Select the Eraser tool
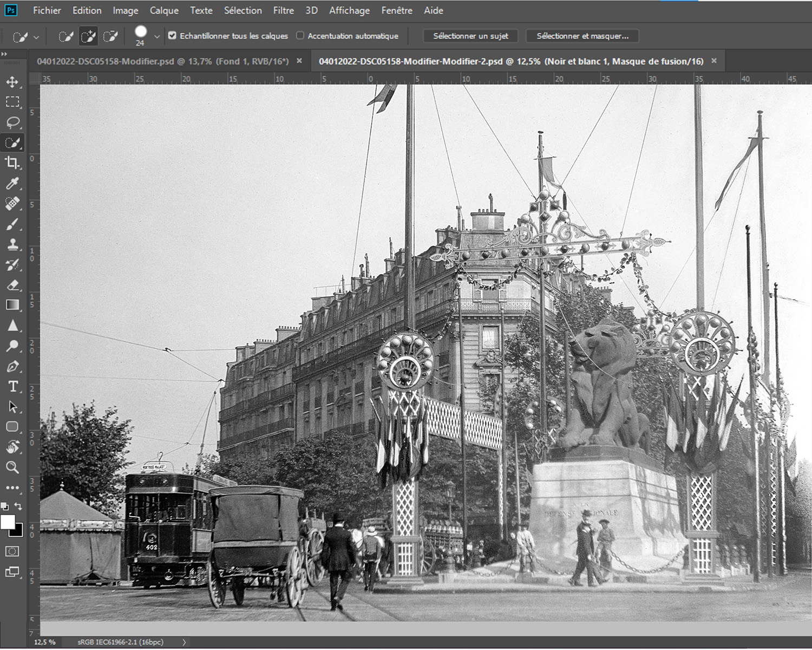This screenshot has width=812, height=650. tap(12, 285)
